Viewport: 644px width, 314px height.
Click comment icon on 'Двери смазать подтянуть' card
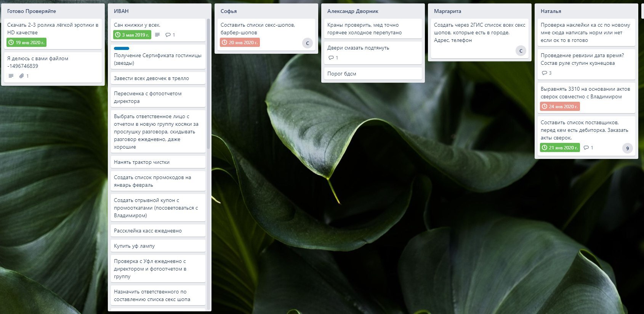click(331, 58)
